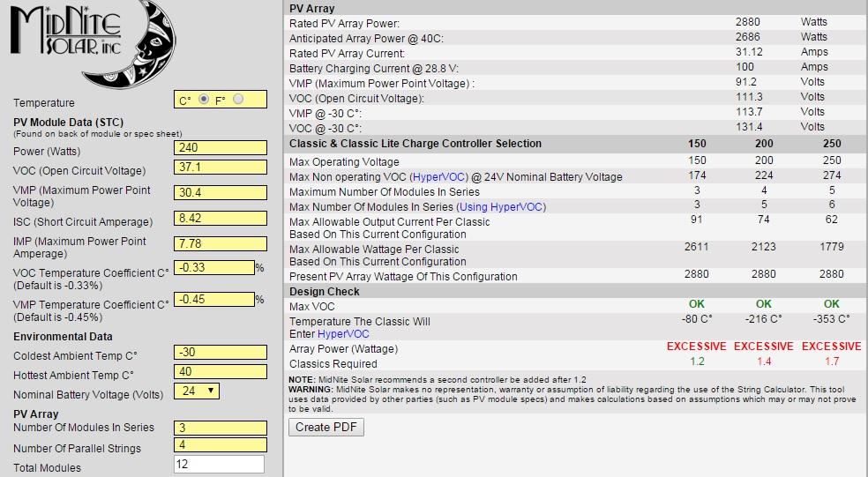Open HyperVOC link in Max Non operating VOC row
Screen dimensions: 868x477
[438, 177]
